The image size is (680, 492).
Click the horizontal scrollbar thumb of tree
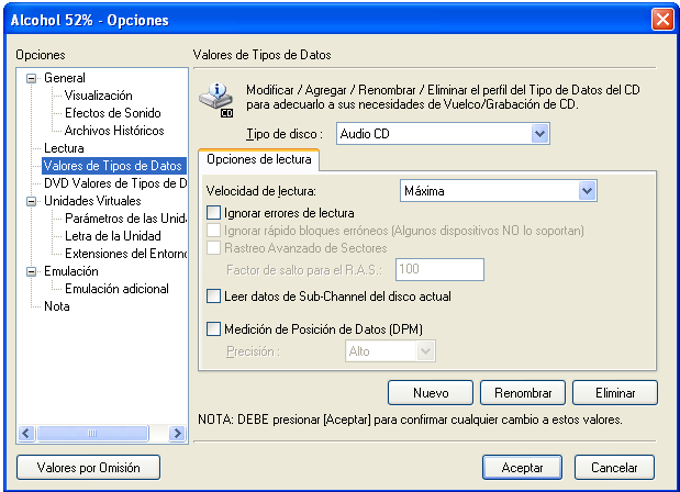[93, 433]
